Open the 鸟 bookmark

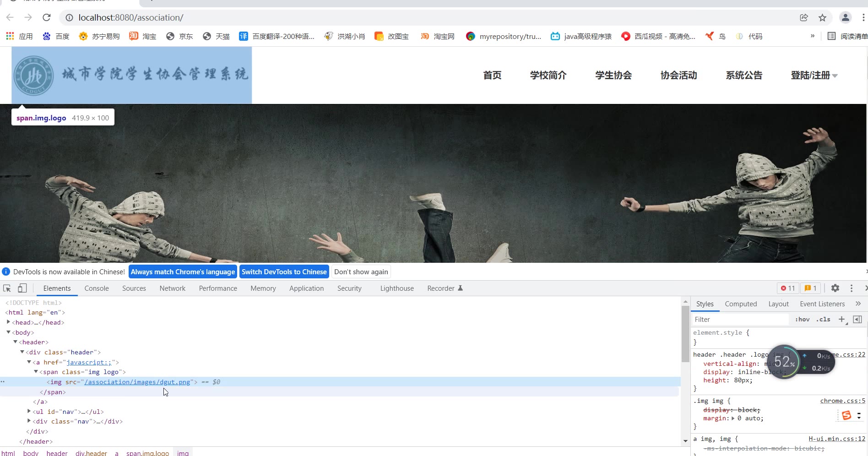click(715, 36)
